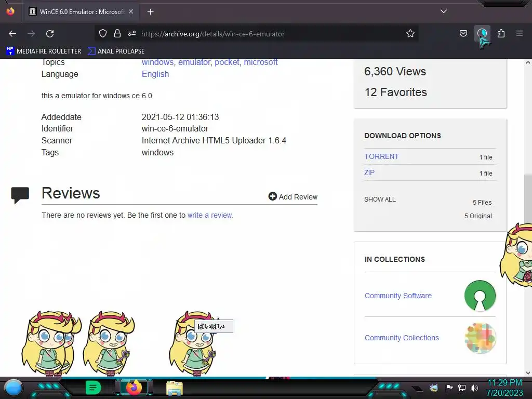Open the MEDIAFIRE ROULETTER bookmark
The image size is (532, 399).
pyautogui.click(x=44, y=51)
